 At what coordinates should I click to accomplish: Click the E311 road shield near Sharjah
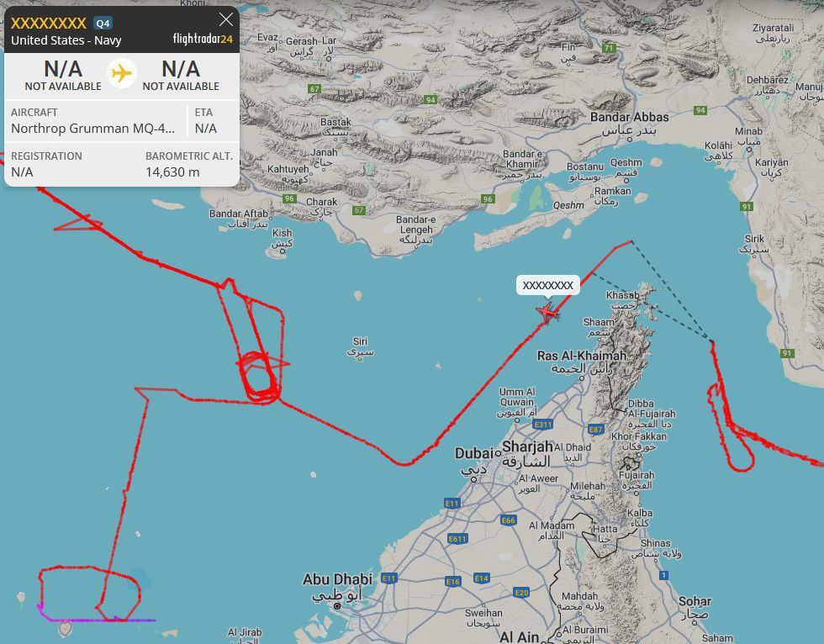(x=543, y=425)
